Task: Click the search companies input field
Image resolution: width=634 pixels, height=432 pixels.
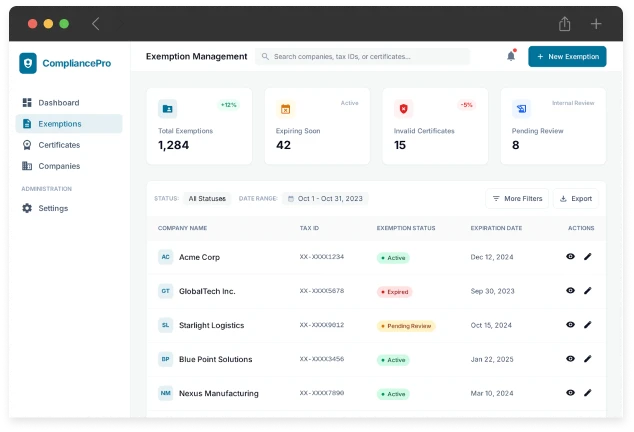Action: 365,57
